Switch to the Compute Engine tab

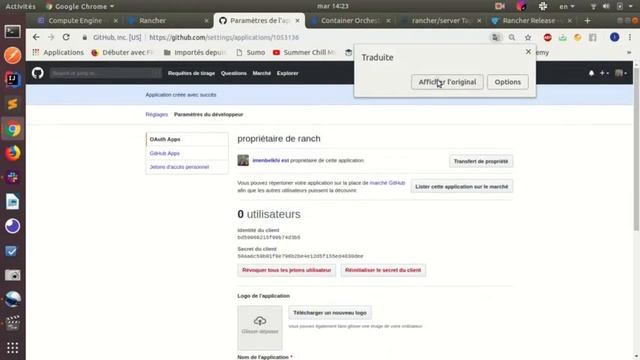coord(75,20)
